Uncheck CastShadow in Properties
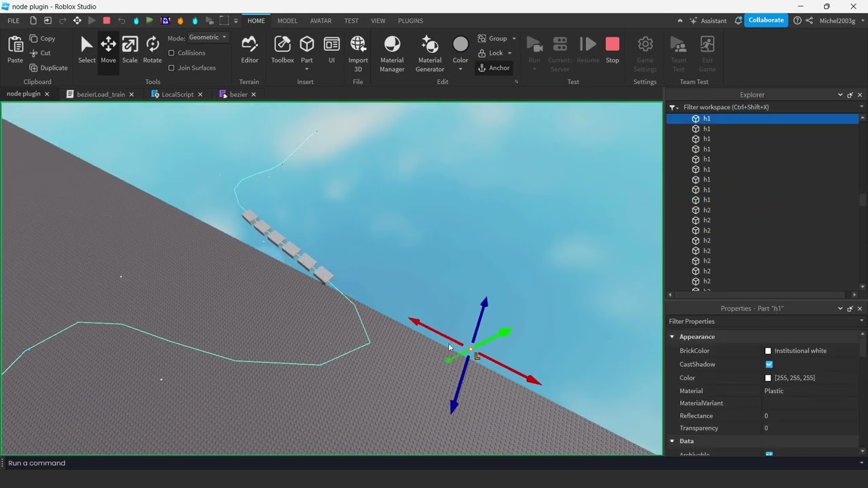The height and width of the screenshot is (488, 868). point(769,364)
